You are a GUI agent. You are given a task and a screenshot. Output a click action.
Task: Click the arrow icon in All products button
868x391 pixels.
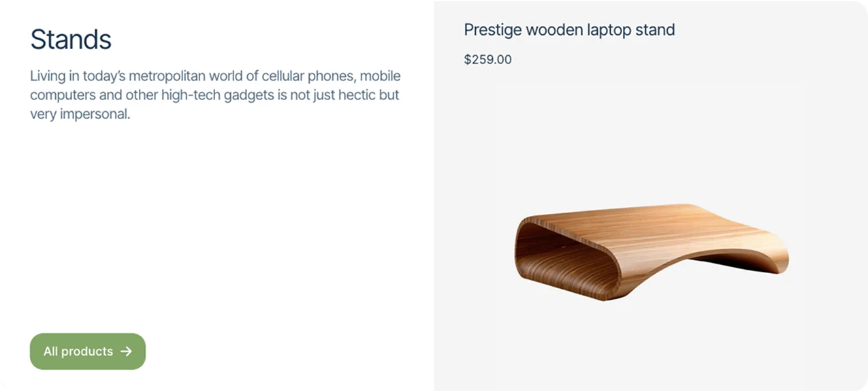(126, 351)
